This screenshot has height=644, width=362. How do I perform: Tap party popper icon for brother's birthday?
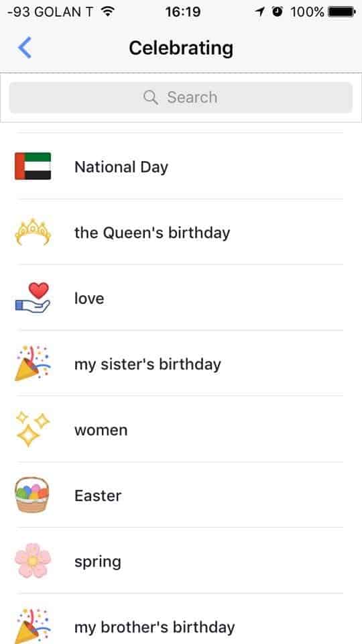(x=32, y=625)
